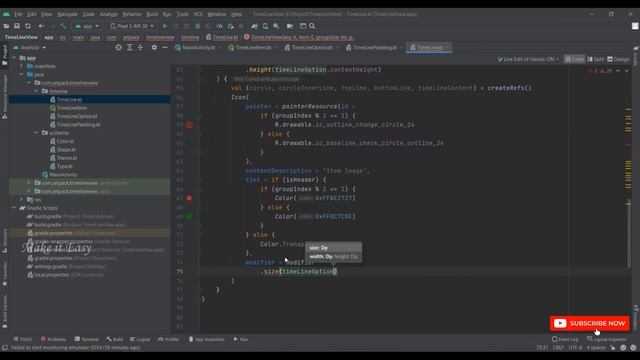Toggle the Project side tool window

tap(4, 55)
